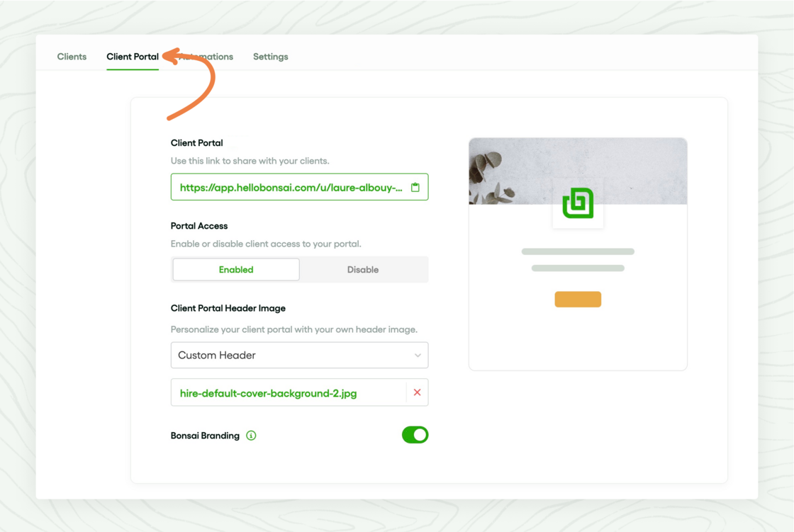794x532 pixels.
Task: Open the Custom Header dropdown
Action: point(299,355)
